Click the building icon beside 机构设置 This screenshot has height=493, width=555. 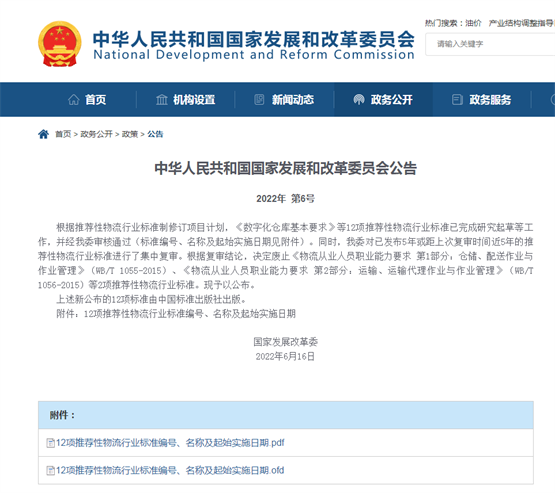point(162,99)
